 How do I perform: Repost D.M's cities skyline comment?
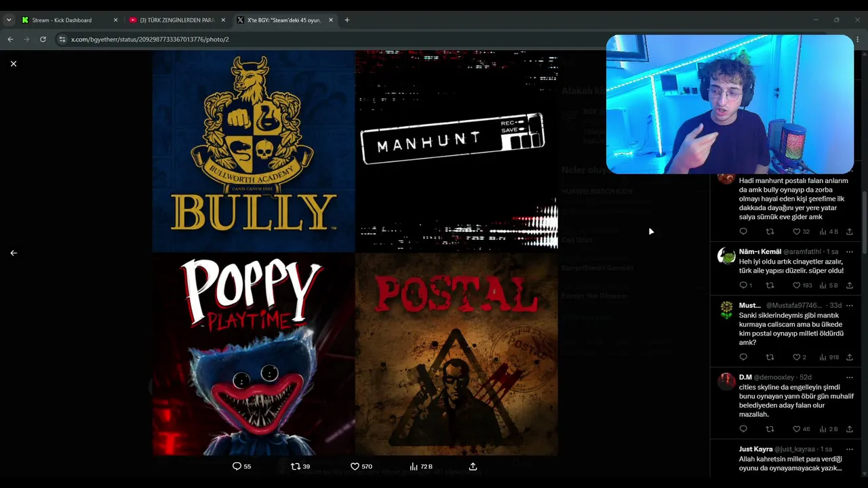(770, 429)
